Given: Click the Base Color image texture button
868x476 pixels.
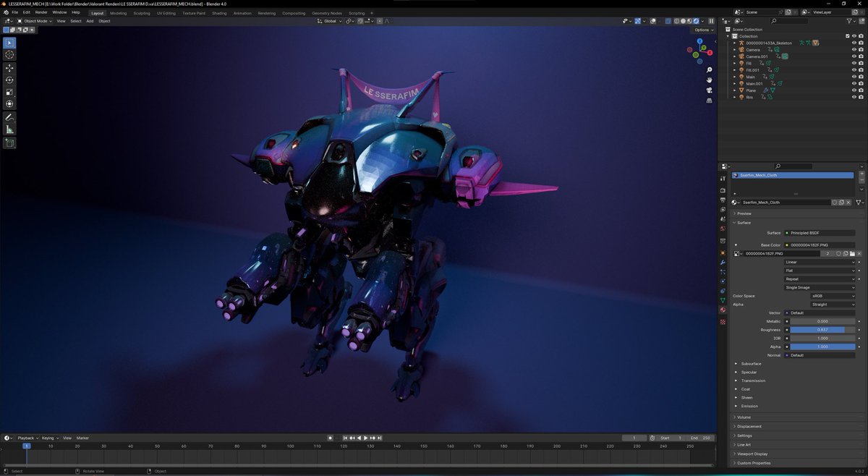Looking at the screenshot, I should pos(820,245).
